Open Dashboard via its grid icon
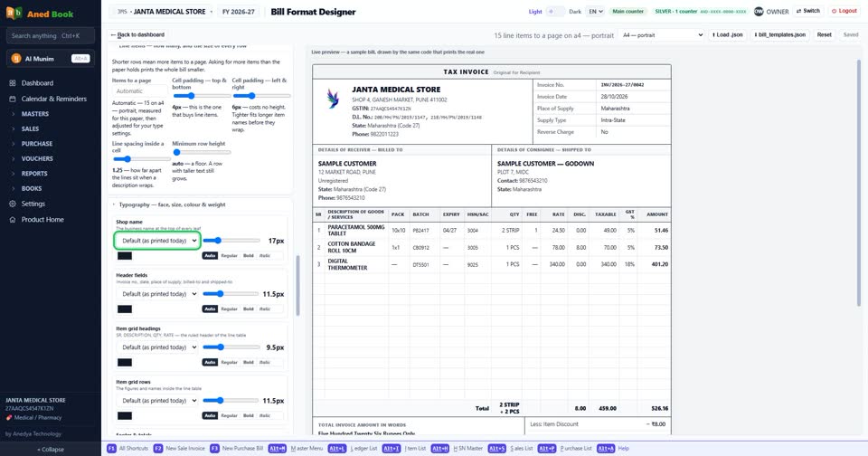Screen dimensions: 868x456 coord(12,83)
